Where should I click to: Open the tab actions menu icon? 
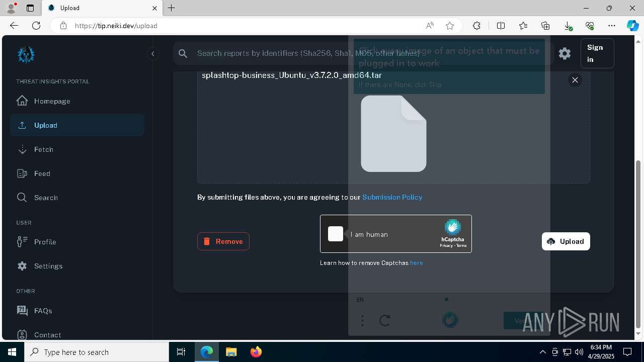click(x=30, y=8)
